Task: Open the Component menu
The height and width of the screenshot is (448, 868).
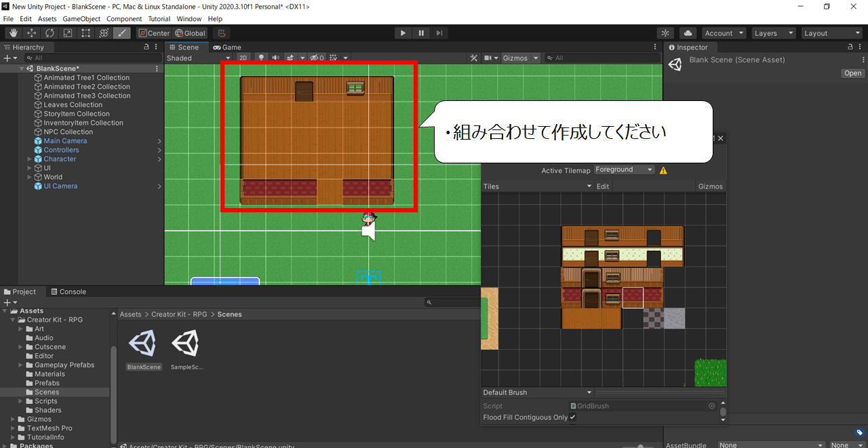Action: pos(124,19)
